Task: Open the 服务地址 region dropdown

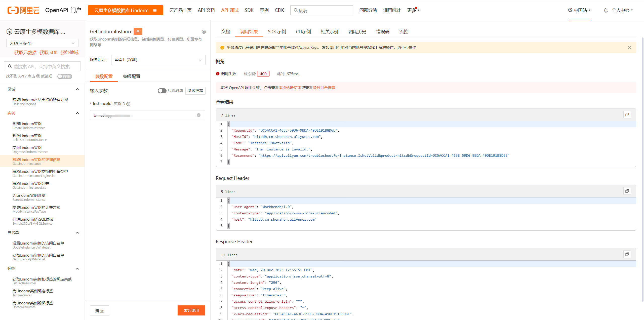Action: [x=158, y=60]
